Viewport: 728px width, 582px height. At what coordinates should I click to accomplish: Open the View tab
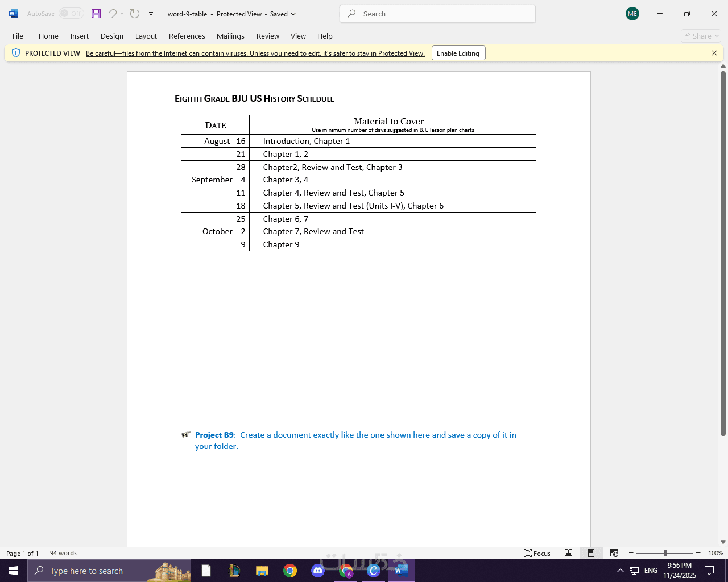pos(299,36)
